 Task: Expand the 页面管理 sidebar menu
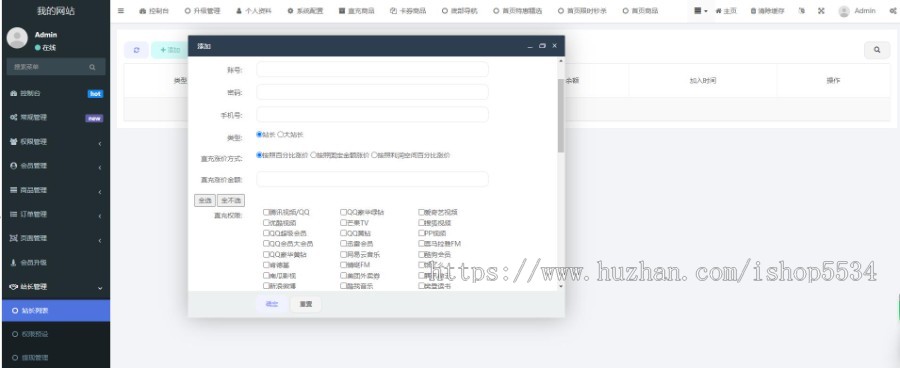click(x=55, y=238)
